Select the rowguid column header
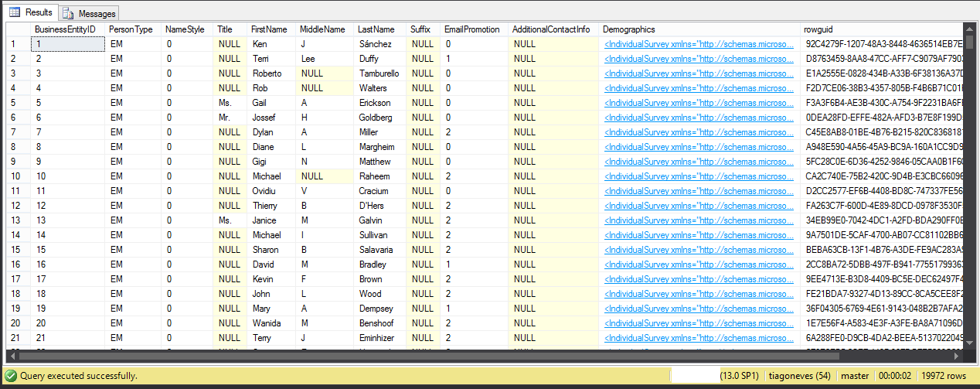The image size is (980, 389). tap(882, 29)
